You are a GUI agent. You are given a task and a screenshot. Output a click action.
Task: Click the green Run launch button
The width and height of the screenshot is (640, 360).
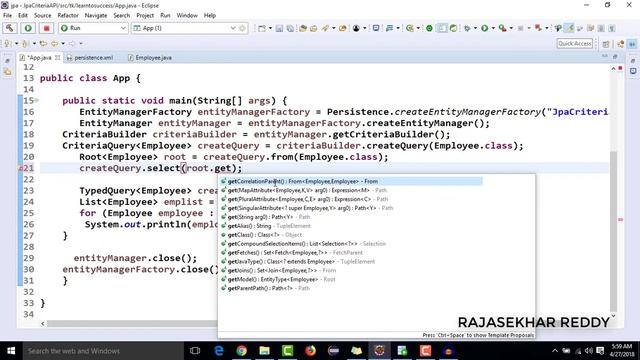[28, 28]
